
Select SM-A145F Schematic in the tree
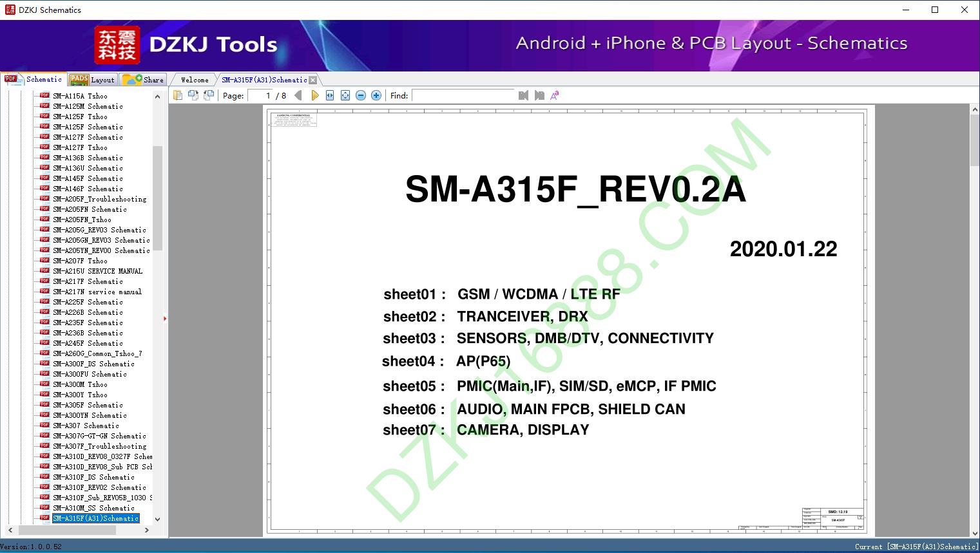(x=88, y=178)
